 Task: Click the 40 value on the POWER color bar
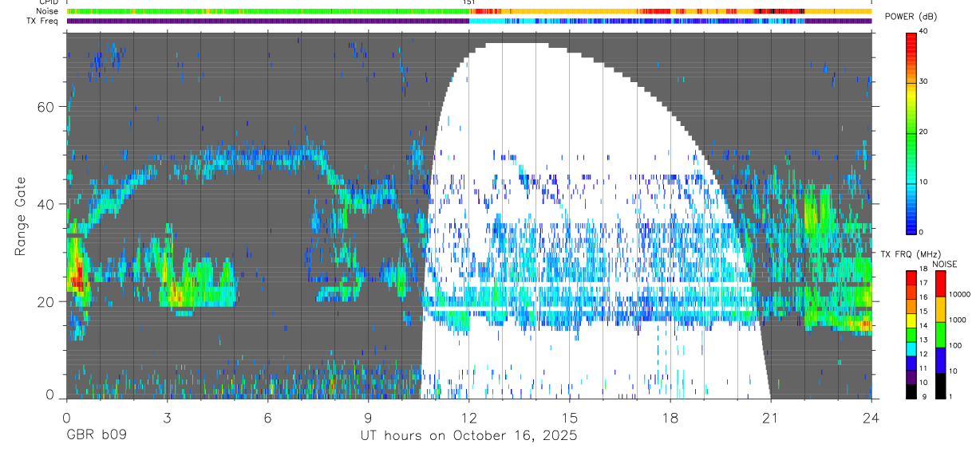click(x=923, y=32)
